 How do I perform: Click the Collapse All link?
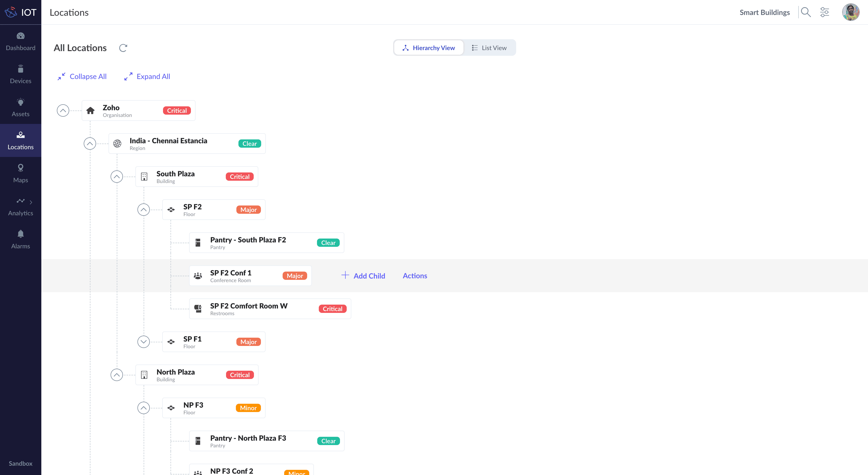click(x=82, y=76)
